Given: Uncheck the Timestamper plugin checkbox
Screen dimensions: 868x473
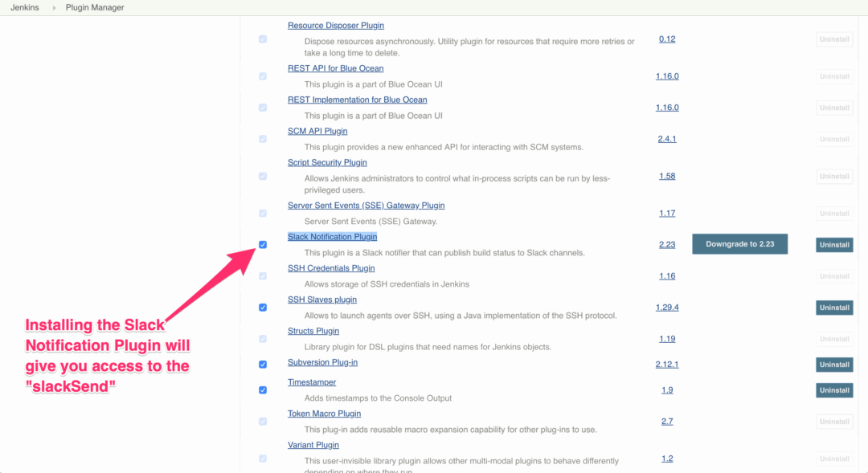Looking at the screenshot, I should click(263, 390).
